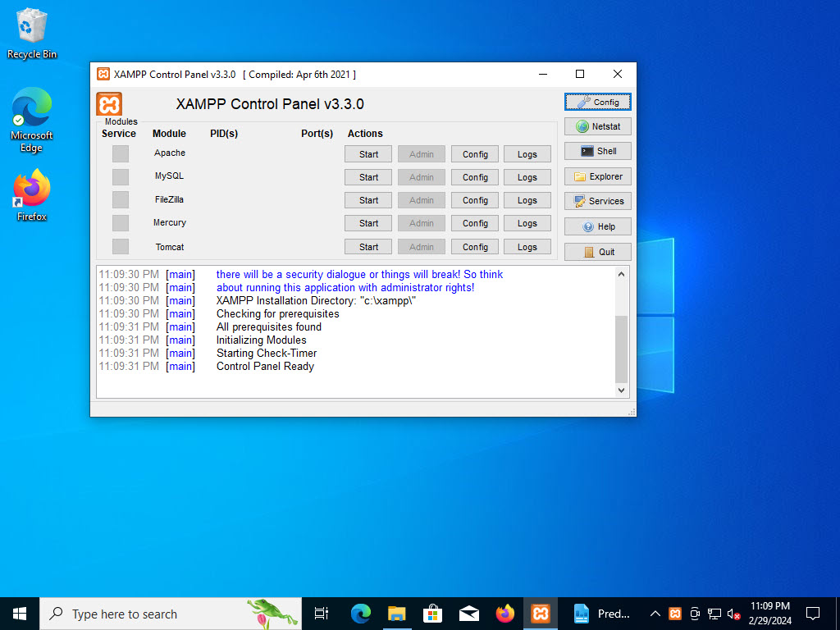Image resolution: width=840 pixels, height=630 pixels.
Task: Expand hidden icons in system tray
Action: [x=655, y=613]
